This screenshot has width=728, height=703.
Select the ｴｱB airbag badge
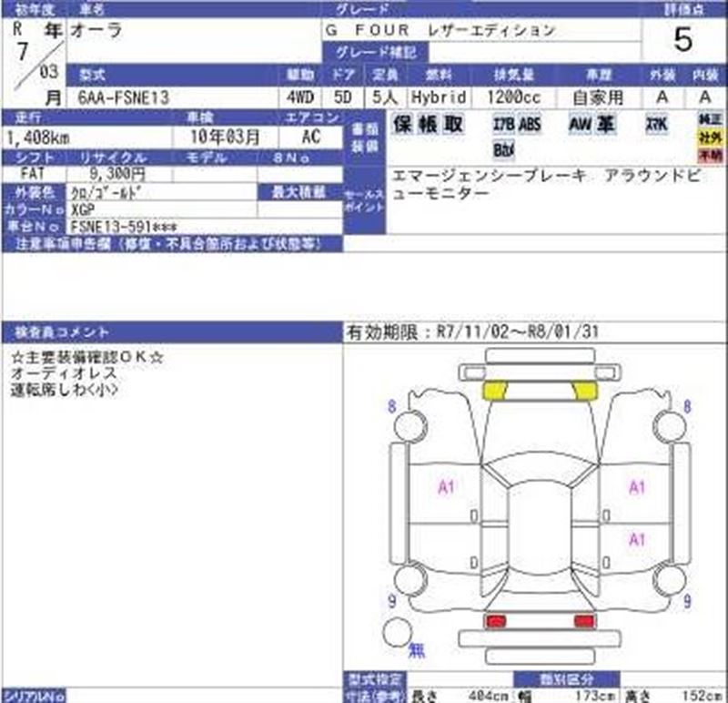click(x=504, y=124)
